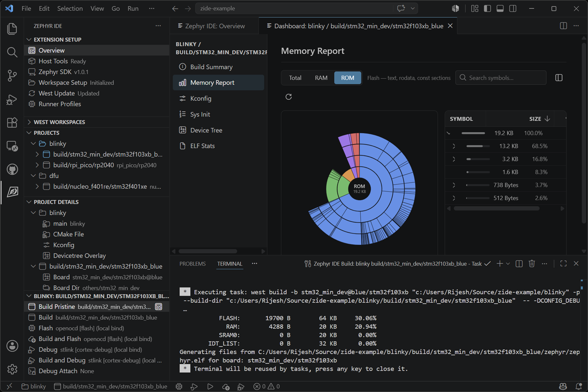Split the terminal

519,264
